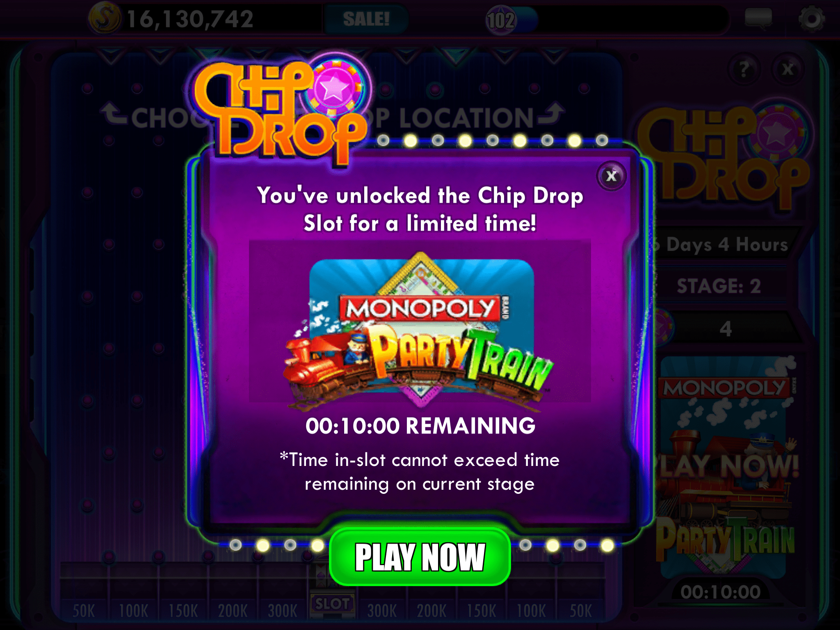Open the chat bubble icon

point(758,19)
